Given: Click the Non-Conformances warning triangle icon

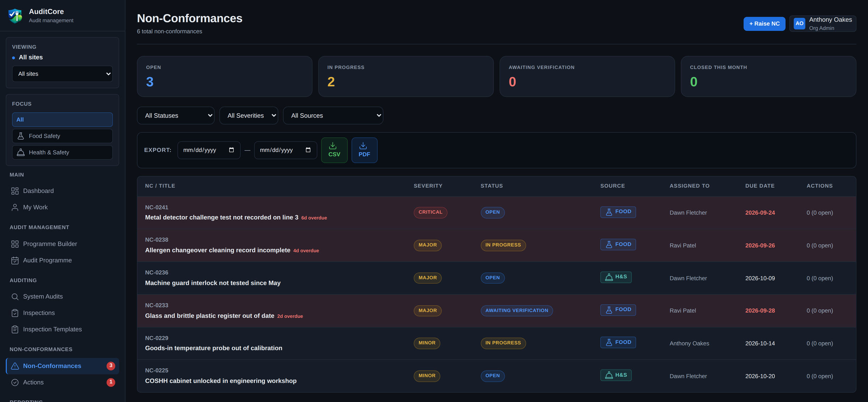Looking at the screenshot, I should coord(15,366).
